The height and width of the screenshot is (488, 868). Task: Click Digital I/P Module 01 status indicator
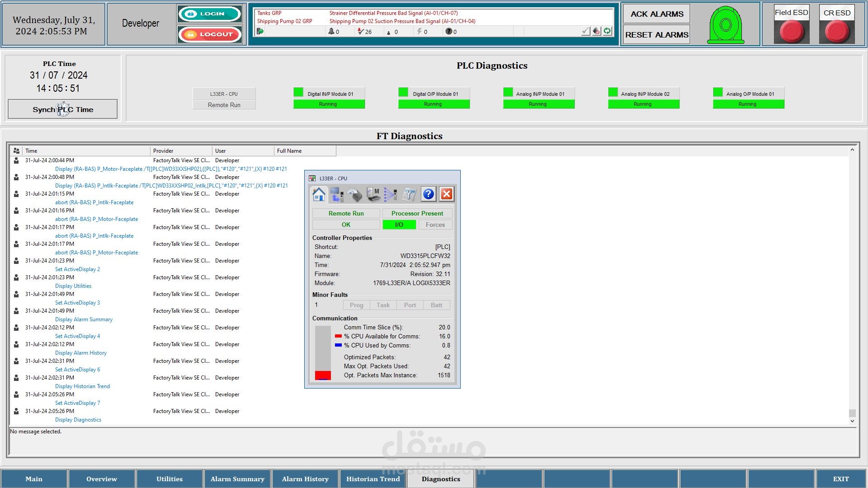pyautogui.click(x=298, y=92)
